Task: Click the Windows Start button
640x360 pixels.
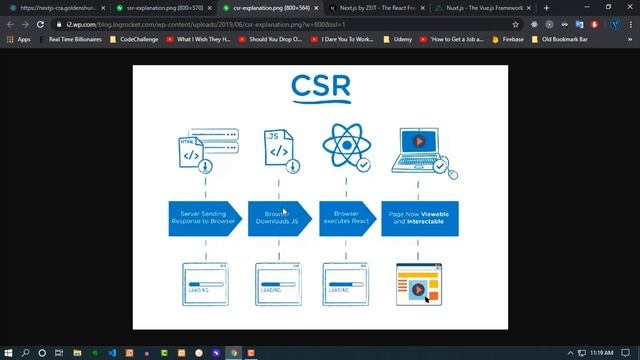Action: point(8,353)
